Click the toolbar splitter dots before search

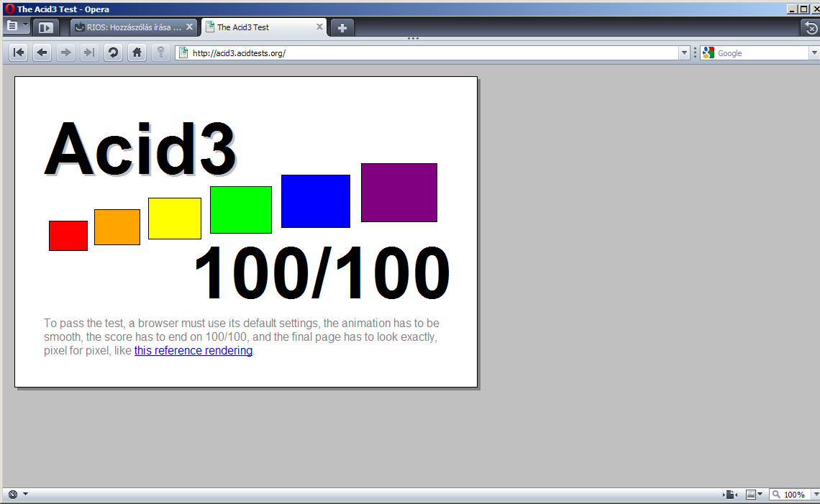pyautogui.click(x=695, y=52)
